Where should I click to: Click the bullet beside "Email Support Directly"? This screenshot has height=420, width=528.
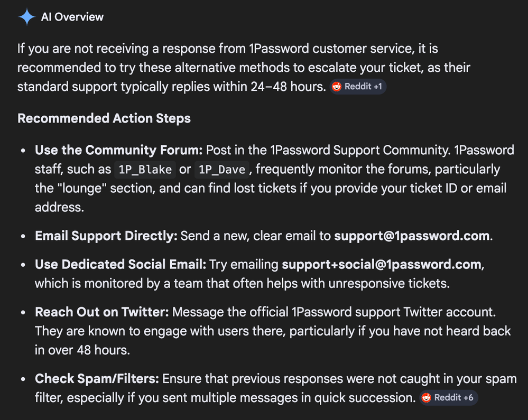23,236
